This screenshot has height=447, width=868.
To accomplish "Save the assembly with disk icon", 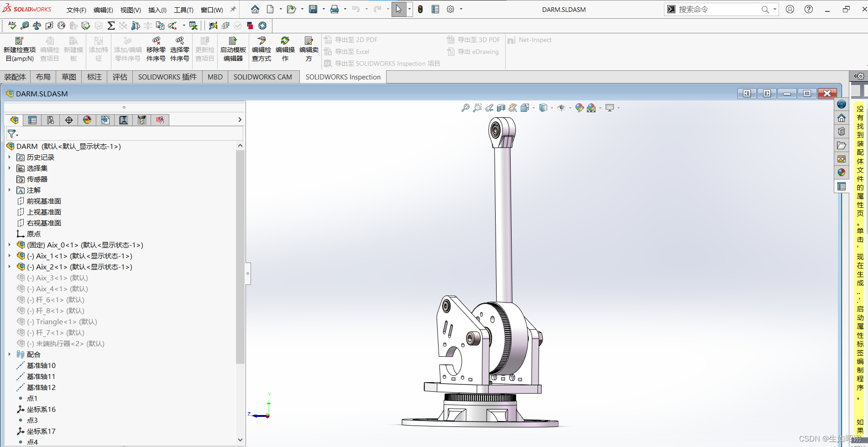I will coord(313,9).
